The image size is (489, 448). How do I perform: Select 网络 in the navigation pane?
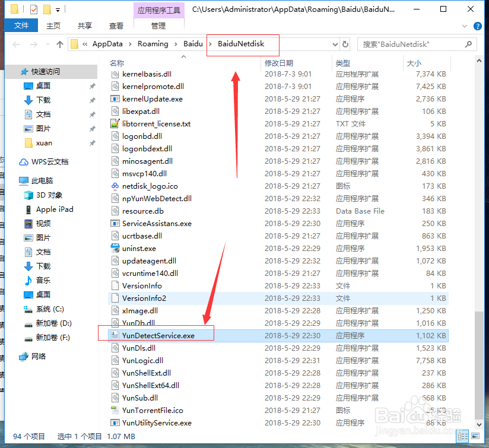[x=39, y=357]
